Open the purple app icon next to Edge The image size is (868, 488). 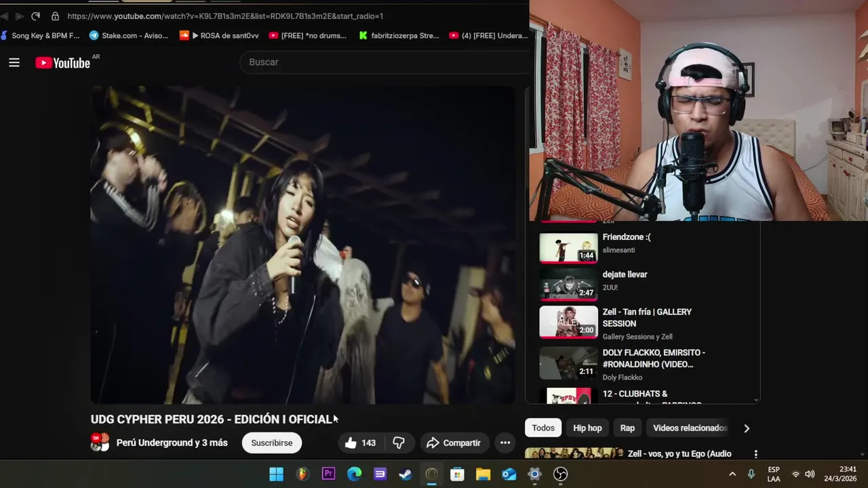[x=380, y=474]
